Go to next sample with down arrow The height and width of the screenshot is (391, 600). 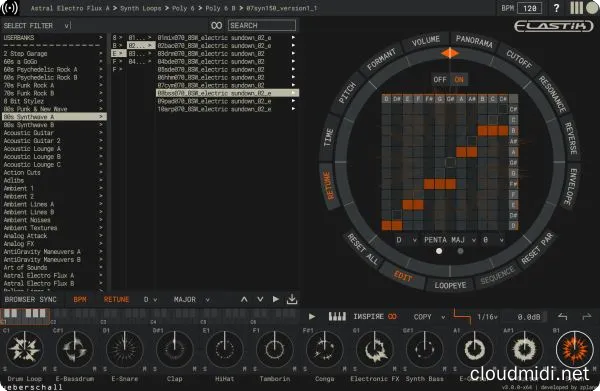point(260,300)
